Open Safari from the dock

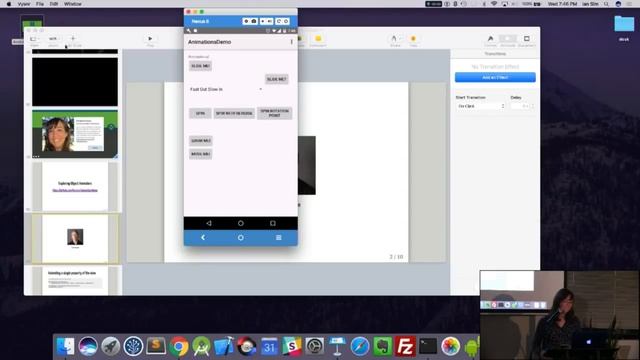click(360, 346)
